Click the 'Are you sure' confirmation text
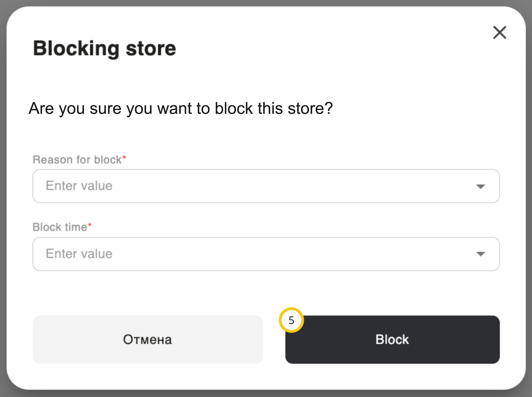This screenshot has height=397, width=532. coord(180,108)
